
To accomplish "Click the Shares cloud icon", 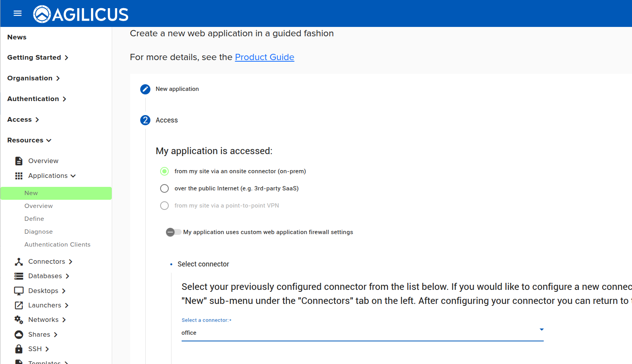I will pos(19,335).
